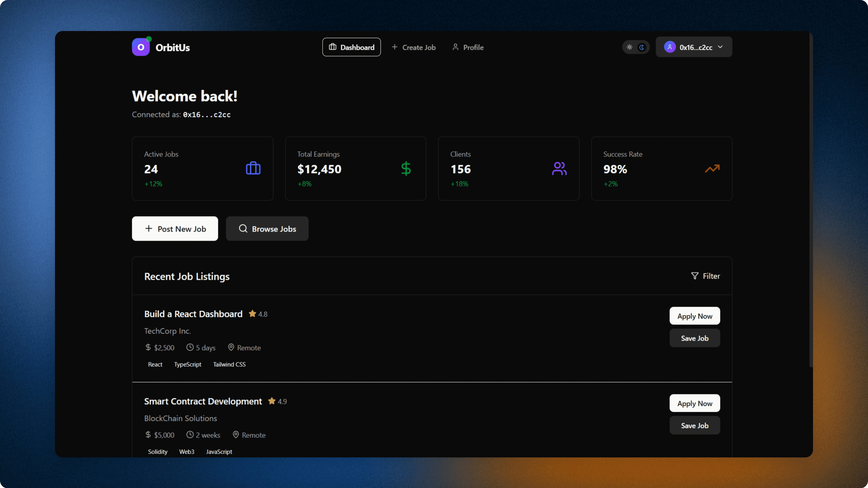Select the TypeScript skill tag
This screenshot has height=488, width=868.
pyautogui.click(x=187, y=364)
